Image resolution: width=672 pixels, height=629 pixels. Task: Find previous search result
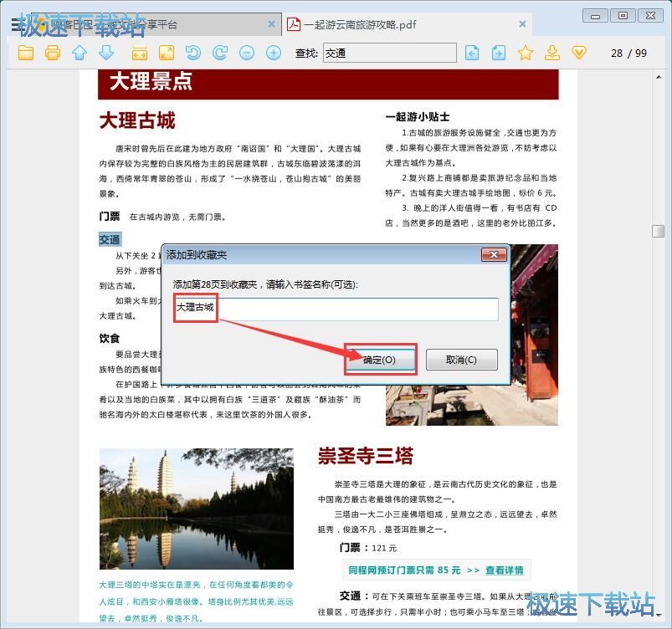472,53
